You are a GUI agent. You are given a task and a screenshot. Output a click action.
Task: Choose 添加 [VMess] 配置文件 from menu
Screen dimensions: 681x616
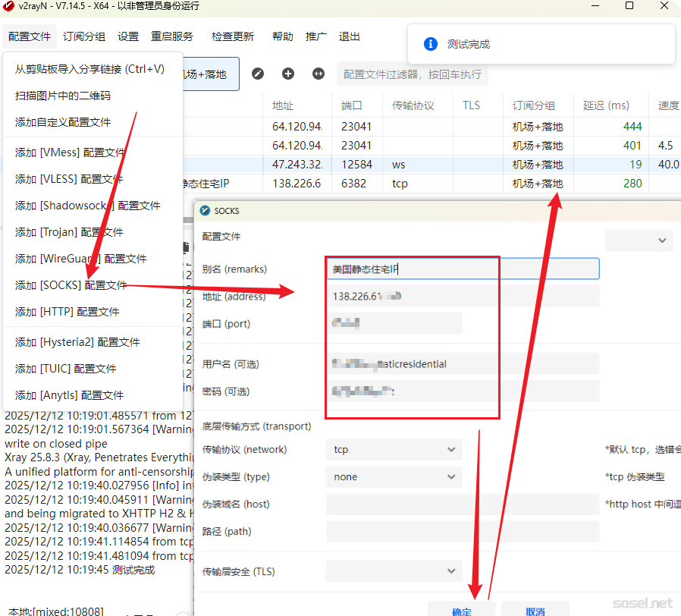(68, 152)
